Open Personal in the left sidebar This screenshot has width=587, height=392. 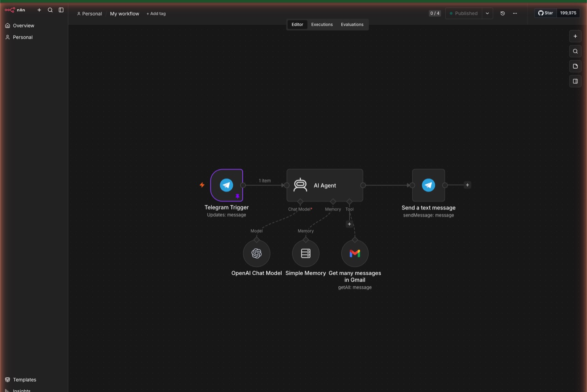(34, 37)
